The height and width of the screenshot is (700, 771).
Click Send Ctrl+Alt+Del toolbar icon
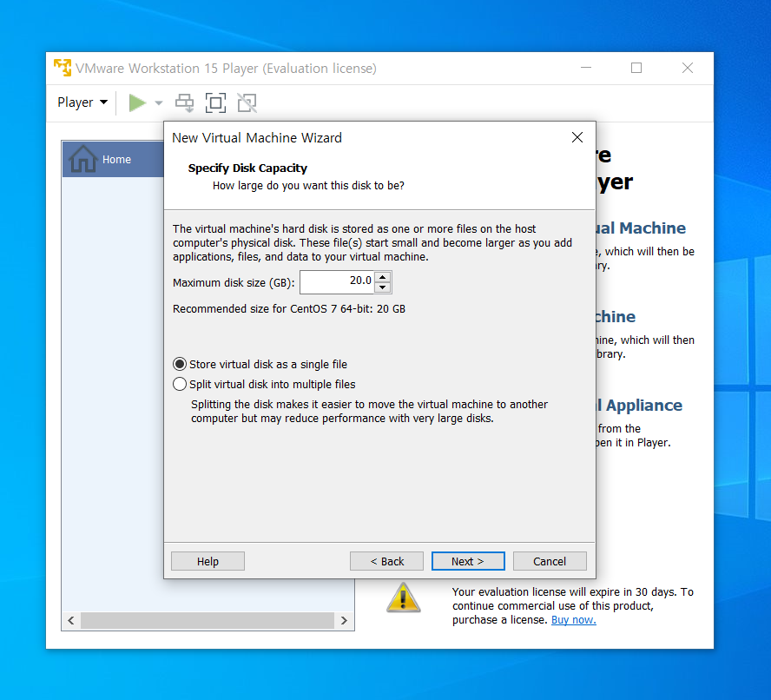pyautogui.click(x=184, y=102)
